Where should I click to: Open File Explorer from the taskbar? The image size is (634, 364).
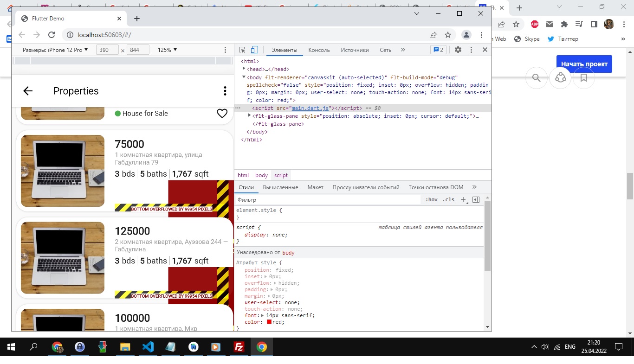click(x=125, y=347)
